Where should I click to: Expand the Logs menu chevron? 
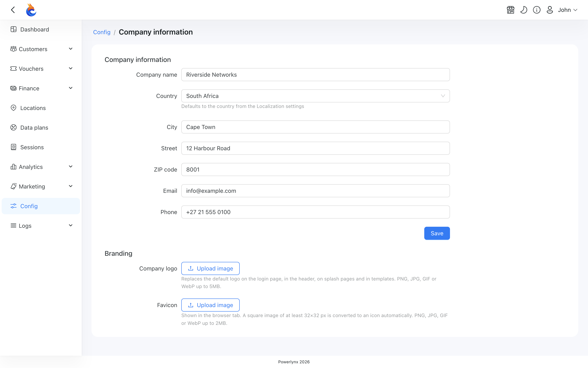71,226
